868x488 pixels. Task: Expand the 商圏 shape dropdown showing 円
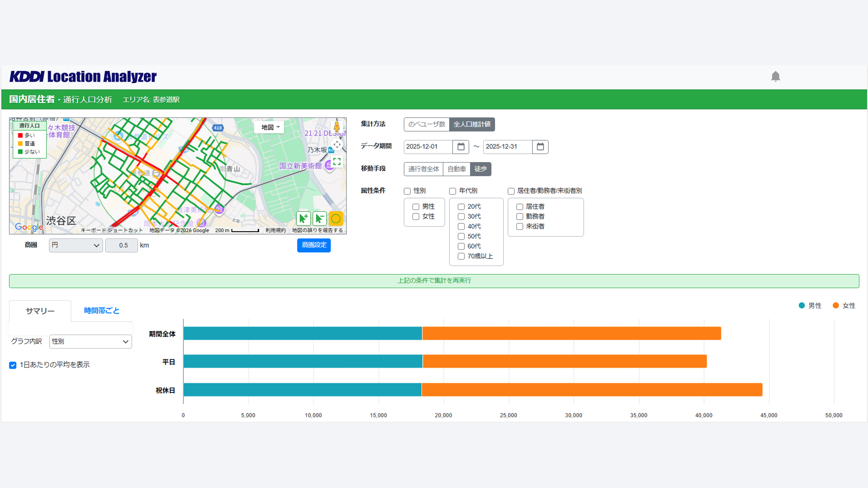[76, 246]
